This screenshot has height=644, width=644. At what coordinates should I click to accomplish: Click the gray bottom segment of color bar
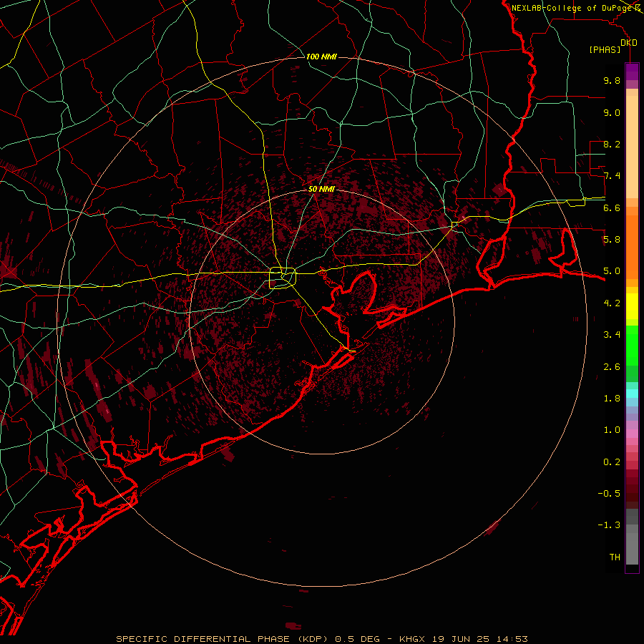(632, 546)
